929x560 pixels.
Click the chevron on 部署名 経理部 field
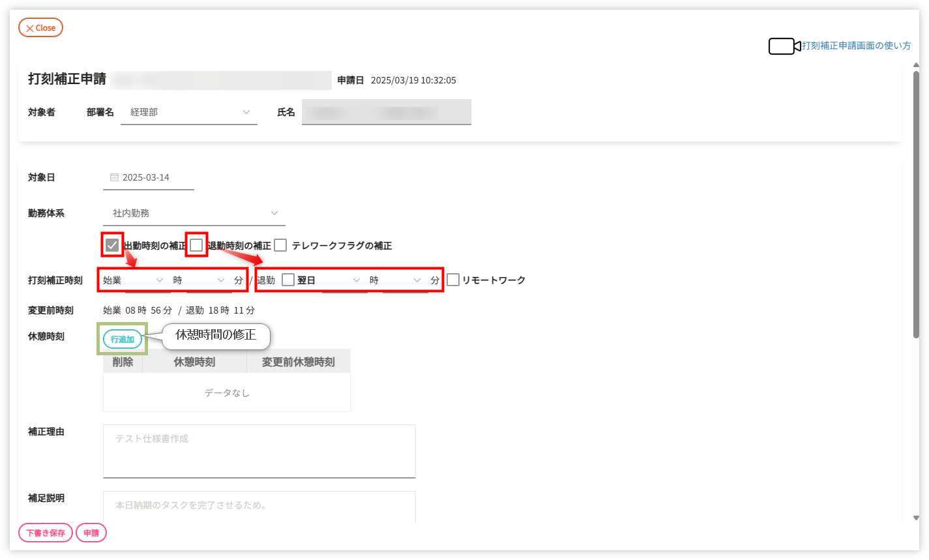pyautogui.click(x=246, y=112)
